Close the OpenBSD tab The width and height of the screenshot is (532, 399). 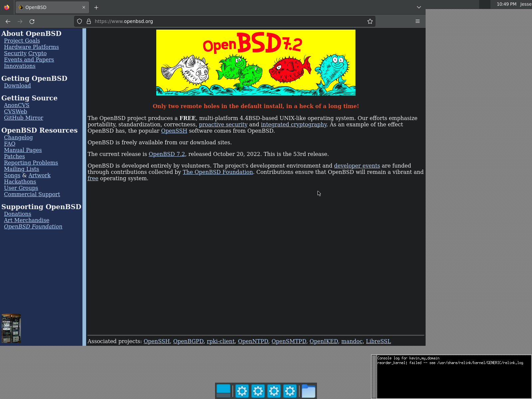coord(84,7)
